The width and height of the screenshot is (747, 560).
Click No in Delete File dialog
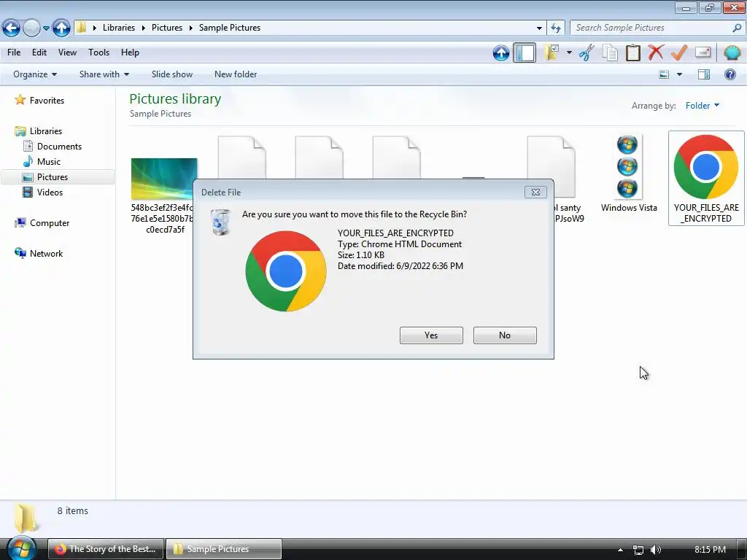pyautogui.click(x=505, y=335)
